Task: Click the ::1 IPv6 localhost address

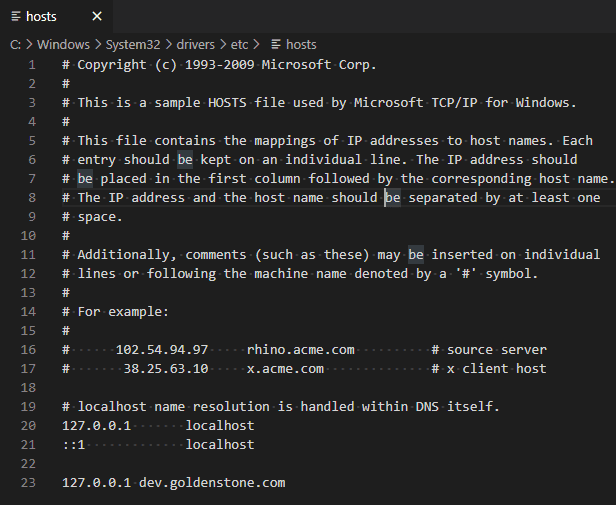Action: tap(74, 444)
